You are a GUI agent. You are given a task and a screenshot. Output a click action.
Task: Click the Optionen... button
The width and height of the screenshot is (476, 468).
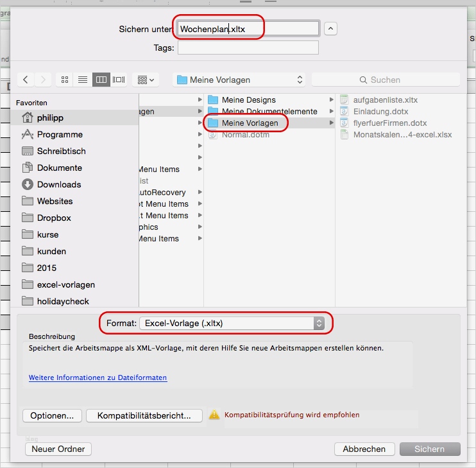coord(52,415)
